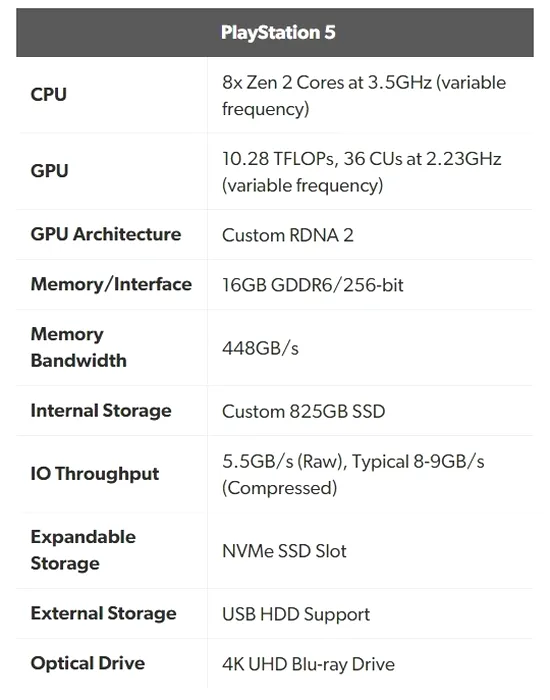Viewport: 550px width, 700px height.
Task: Select the Memory Bandwidth label
Action: tap(79, 347)
